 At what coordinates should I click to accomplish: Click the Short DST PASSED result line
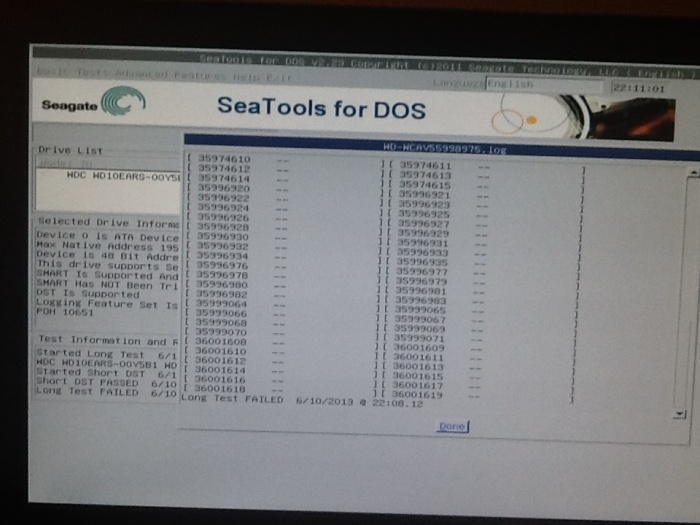point(107,382)
